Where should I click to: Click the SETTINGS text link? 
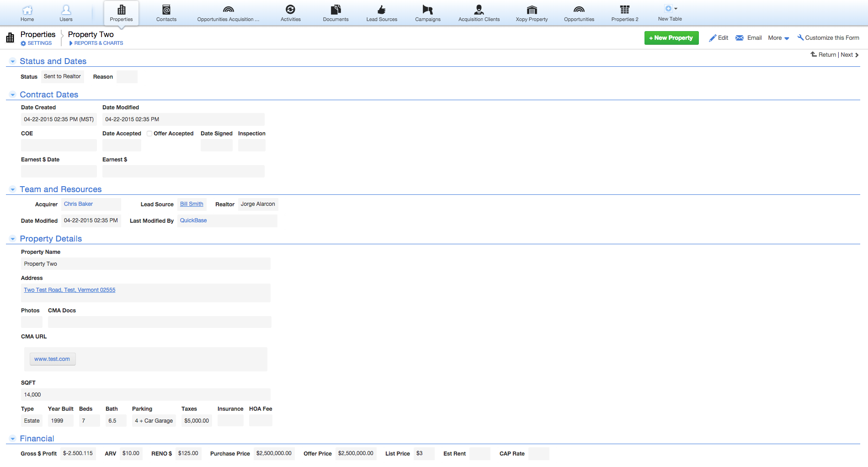tap(40, 43)
